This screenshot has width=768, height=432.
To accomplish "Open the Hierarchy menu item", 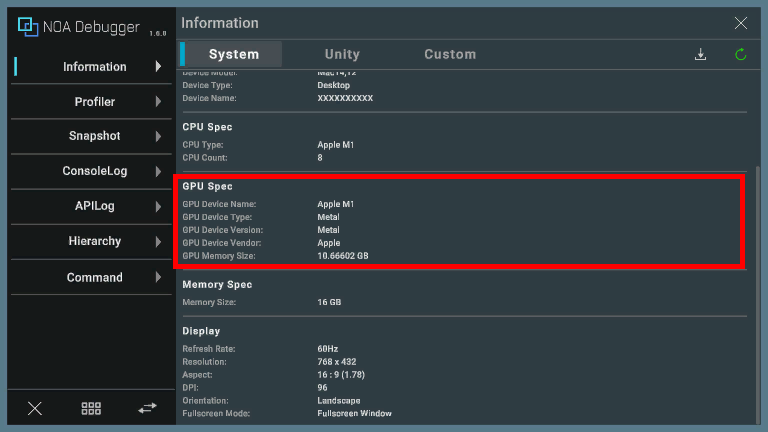I will click(x=91, y=241).
